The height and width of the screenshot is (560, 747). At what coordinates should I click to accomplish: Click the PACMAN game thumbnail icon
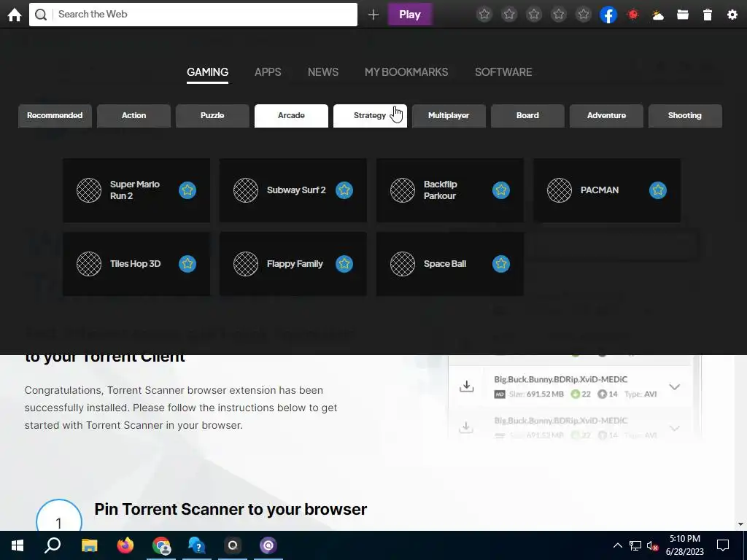point(560,190)
